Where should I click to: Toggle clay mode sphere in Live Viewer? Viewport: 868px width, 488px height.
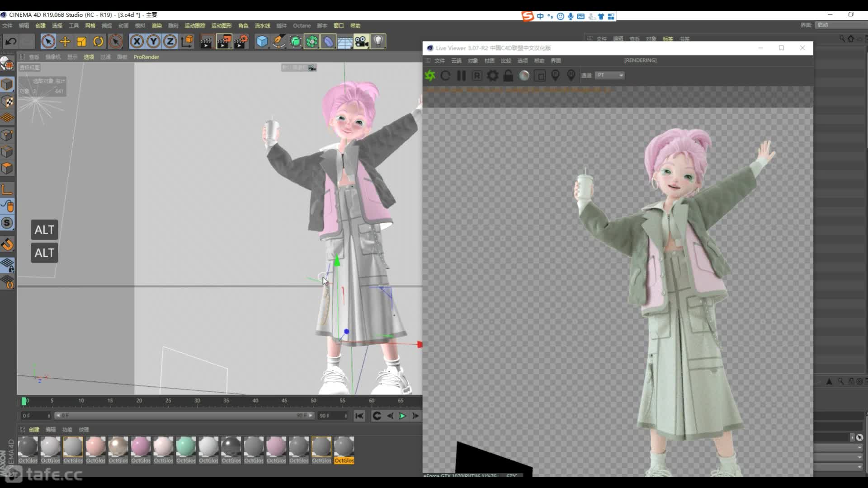524,75
